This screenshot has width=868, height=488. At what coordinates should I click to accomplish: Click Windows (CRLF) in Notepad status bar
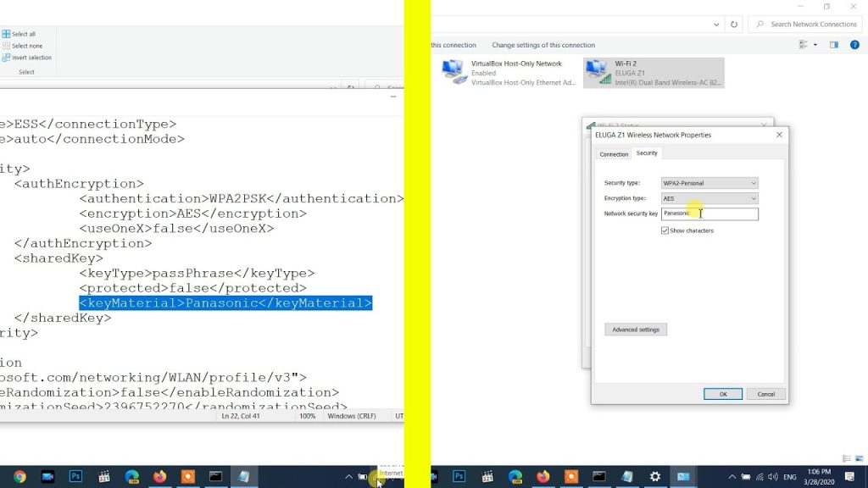click(352, 416)
